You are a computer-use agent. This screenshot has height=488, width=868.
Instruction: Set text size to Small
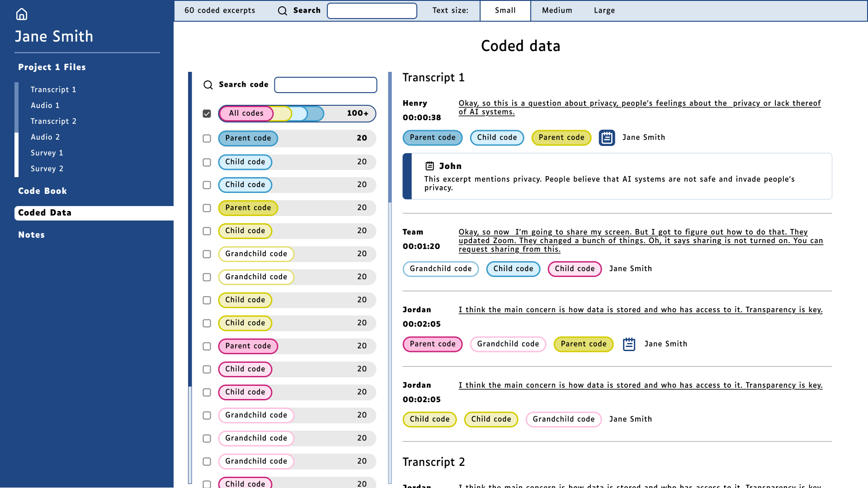click(x=505, y=11)
